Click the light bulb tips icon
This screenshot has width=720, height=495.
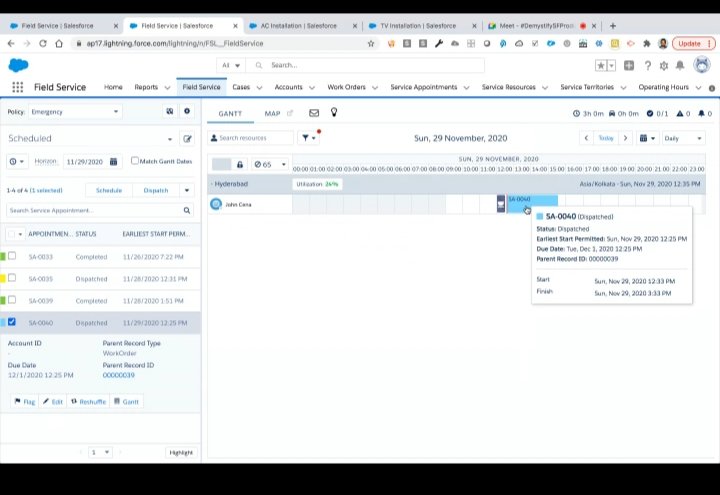click(334, 112)
